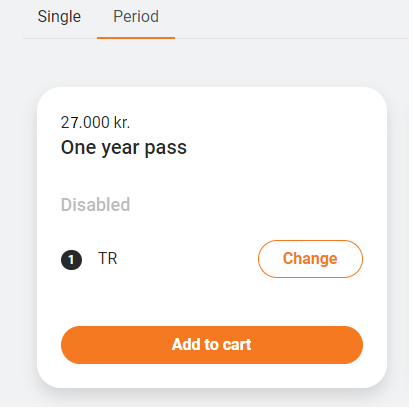The height and width of the screenshot is (411, 414).
Task: Click the kr. currency suffix of price
Action: coord(122,122)
